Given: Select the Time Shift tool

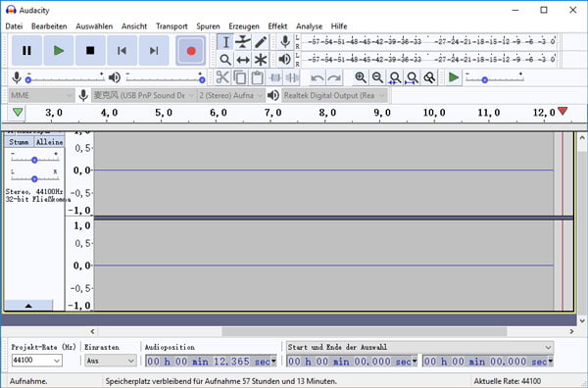Looking at the screenshot, I should pos(243,59).
